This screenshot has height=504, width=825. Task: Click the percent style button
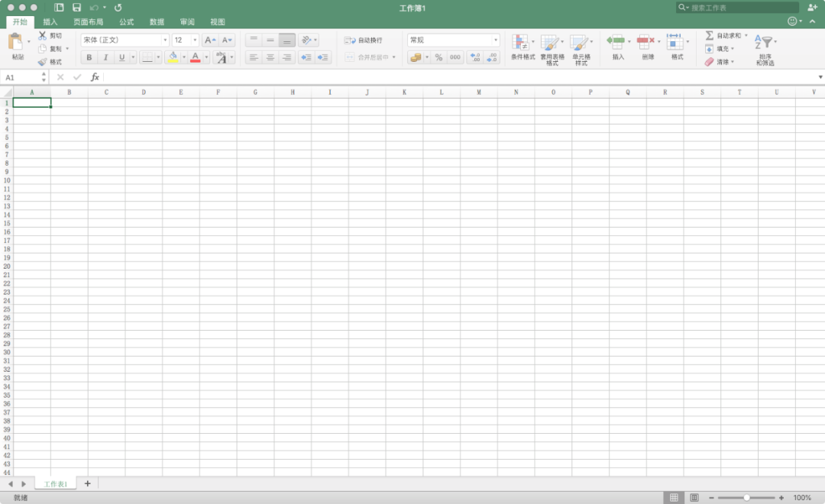click(438, 57)
